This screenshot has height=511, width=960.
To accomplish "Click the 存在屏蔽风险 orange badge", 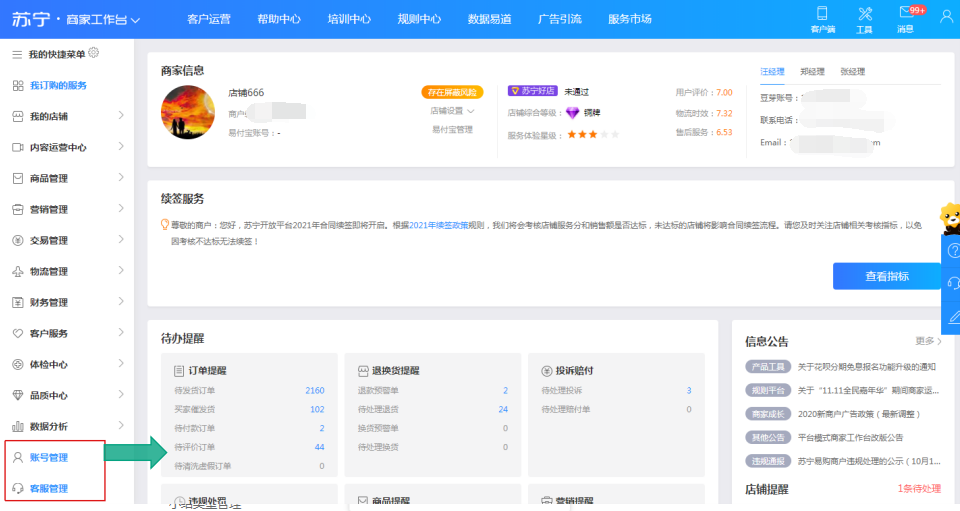I will [452, 92].
